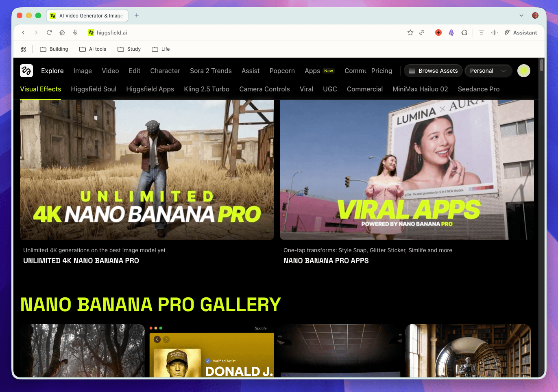Go to the browser home icon
Viewport: 558px width, 392px height.
62,32
